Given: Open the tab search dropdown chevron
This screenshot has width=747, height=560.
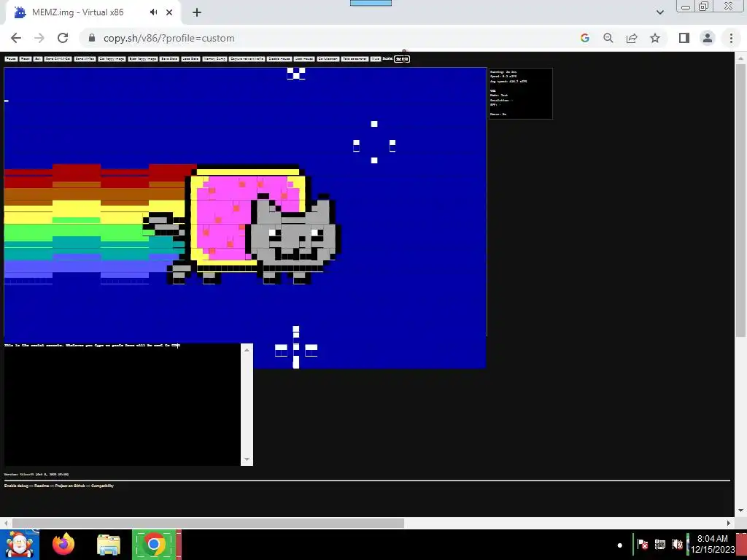Looking at the screenshot, I should coord(659,12).
